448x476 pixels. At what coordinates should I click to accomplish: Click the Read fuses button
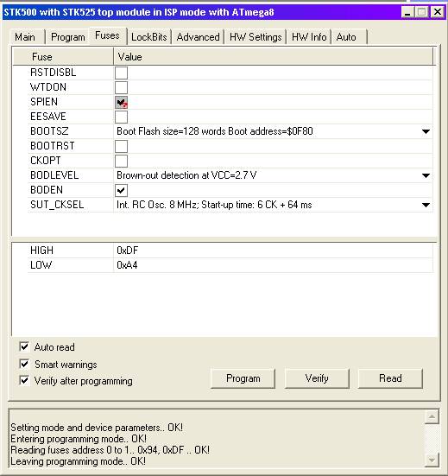point(390,378)
